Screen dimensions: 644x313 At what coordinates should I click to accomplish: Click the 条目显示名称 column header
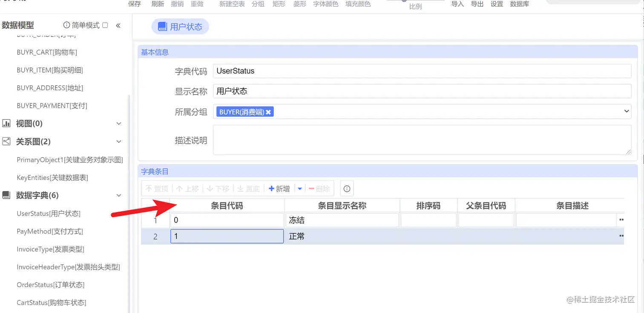tap(342, 206)
